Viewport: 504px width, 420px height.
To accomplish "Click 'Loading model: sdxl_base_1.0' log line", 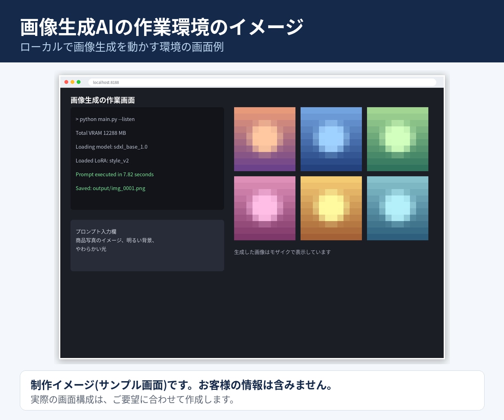I will [112, 147].
